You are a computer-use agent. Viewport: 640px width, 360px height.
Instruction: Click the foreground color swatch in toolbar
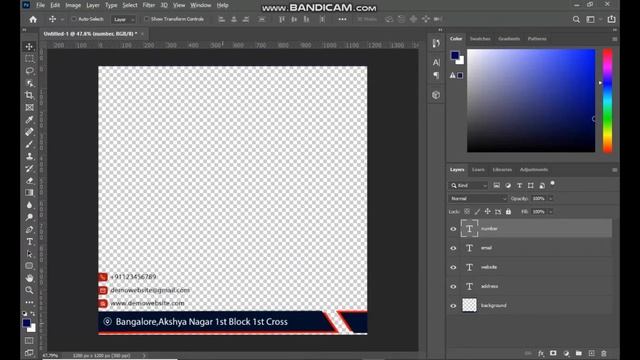tap(27, 323)
